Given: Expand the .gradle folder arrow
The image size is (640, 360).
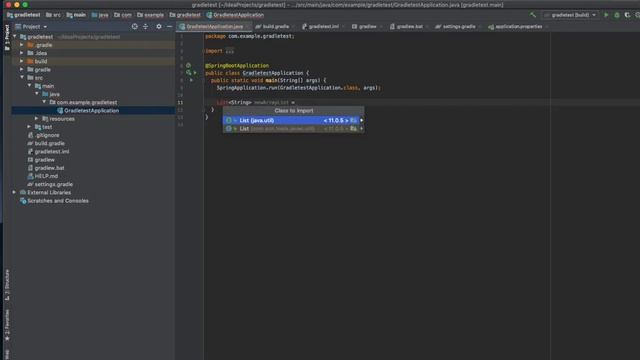Looking at the screenshot, I should point(22,45).
